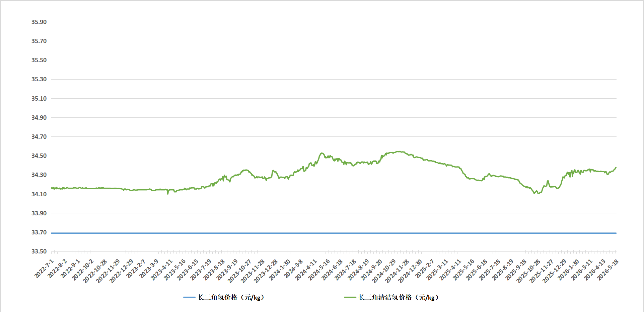This screenshot has width=644, height=312.
Task: Select the 长三角氢价格（元/kg）legend label
Action: [231, 297]
